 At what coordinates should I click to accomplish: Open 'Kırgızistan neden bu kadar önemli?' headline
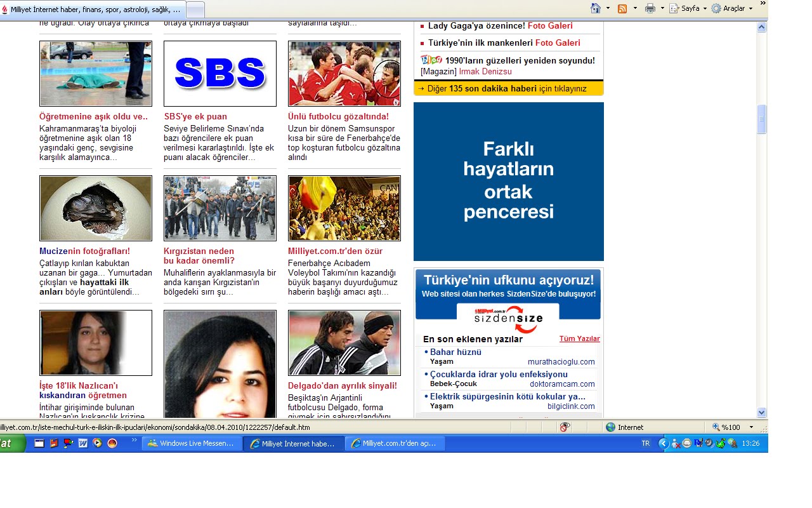click(x=199, y=256)
